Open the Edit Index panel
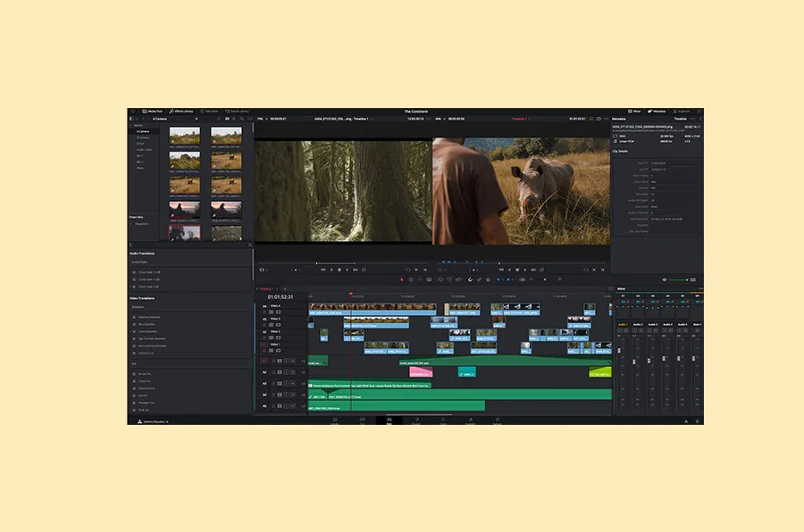This screenshot has height=532, width=804. click(x=208, y=109)
